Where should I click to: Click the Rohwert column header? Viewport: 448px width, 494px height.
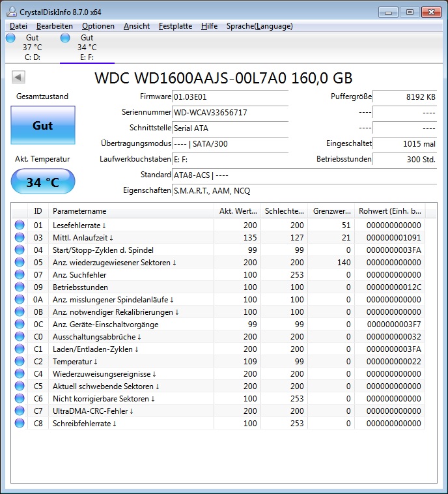pyautogui.click(x=390, y=211)
